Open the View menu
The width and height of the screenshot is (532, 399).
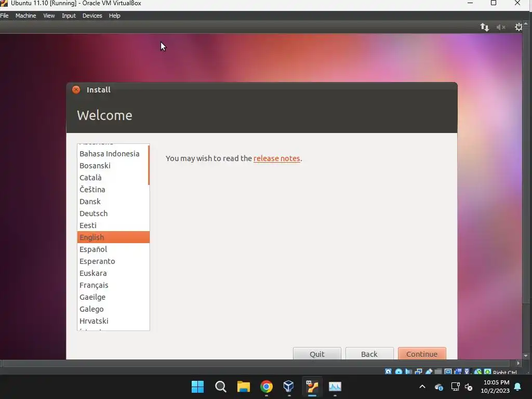(49, 16)
